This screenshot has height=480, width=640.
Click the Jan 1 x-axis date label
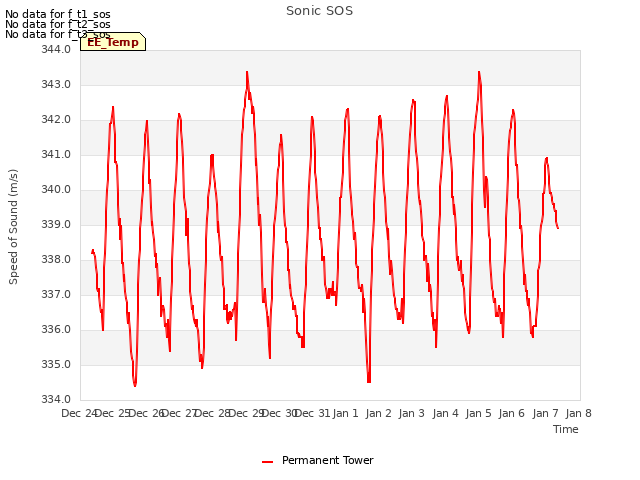pyautogui.click(x=345, y=413)
